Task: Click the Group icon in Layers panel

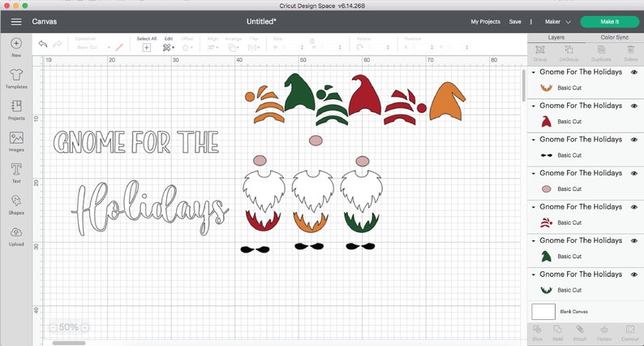Action: click(x=540, y=50)
